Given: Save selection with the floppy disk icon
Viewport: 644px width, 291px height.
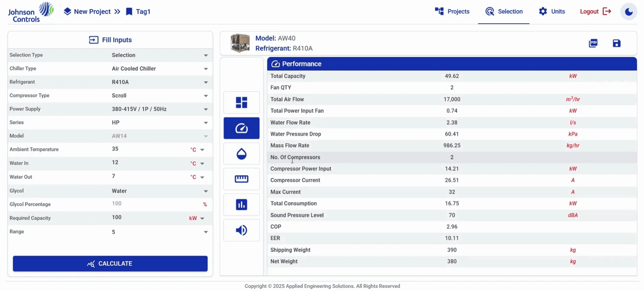Looking at the screenshot, I should (617, 43).
